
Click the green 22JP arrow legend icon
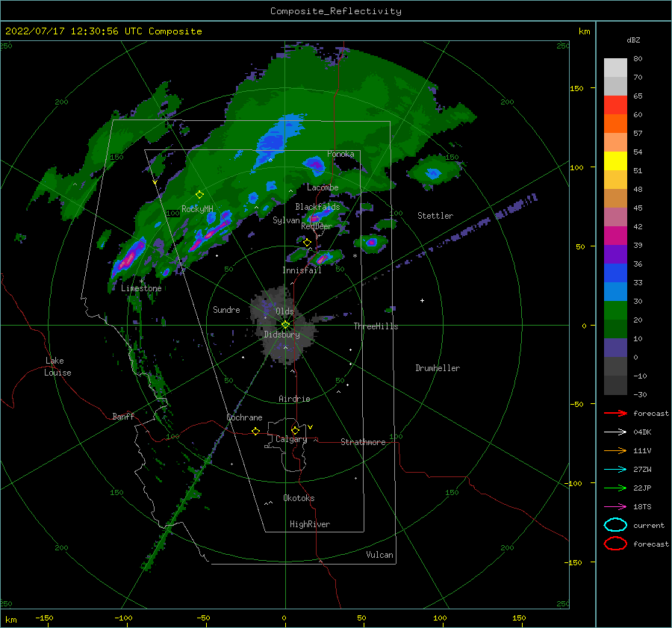pos(615,488)
